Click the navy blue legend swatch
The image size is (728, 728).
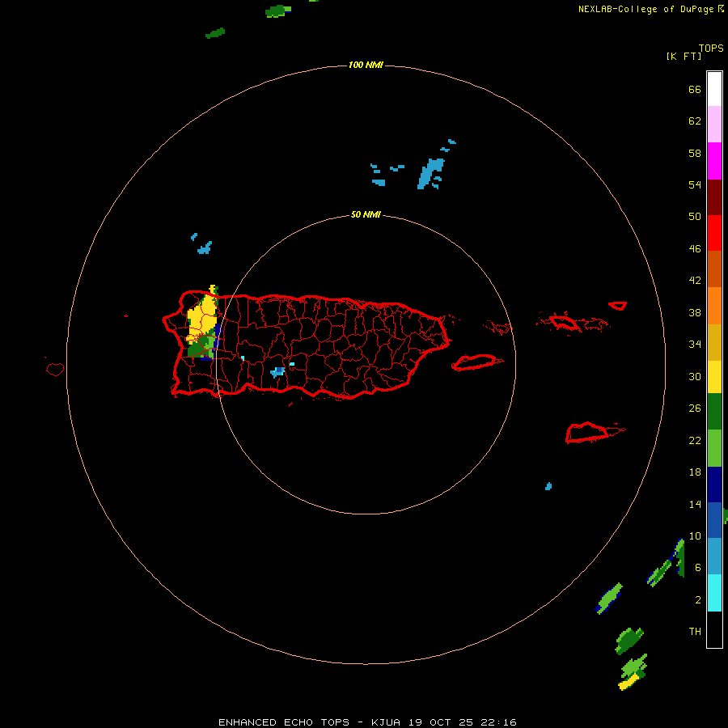click(x=714, y=485)
